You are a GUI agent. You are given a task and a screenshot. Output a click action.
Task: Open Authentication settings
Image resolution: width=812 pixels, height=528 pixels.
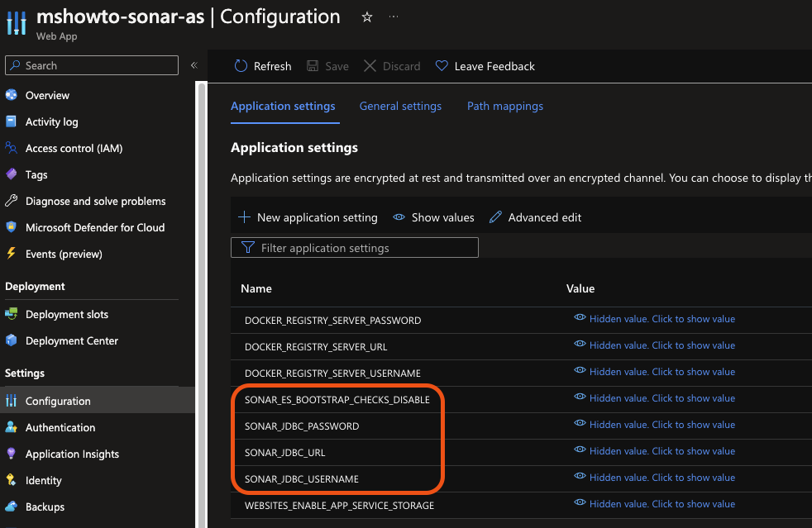60,427
